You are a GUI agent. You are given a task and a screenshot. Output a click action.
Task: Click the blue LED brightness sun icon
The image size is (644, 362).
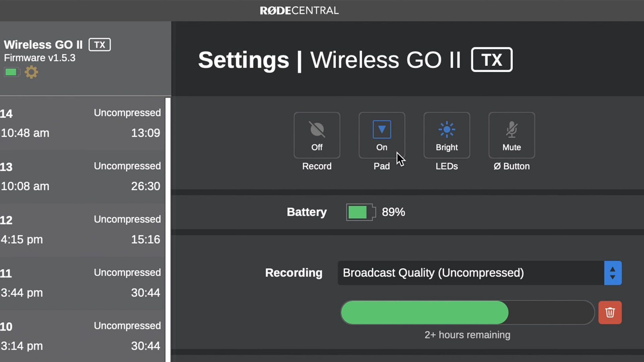coord(446,129)
